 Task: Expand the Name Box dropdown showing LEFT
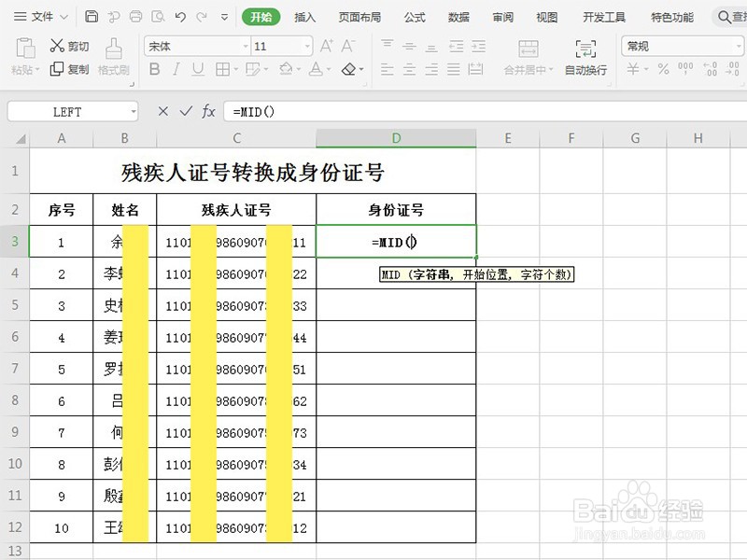coord(134,111)
